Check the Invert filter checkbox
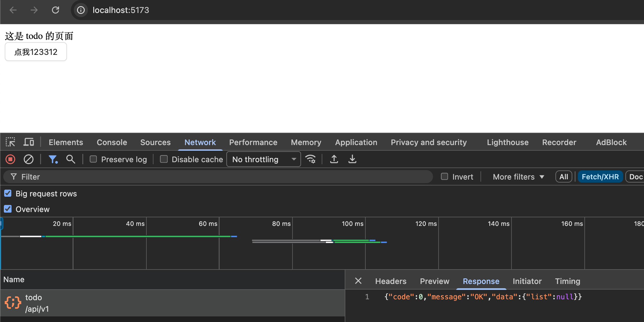644x322 pixels. pyautogui.click(x=444, y=177)
